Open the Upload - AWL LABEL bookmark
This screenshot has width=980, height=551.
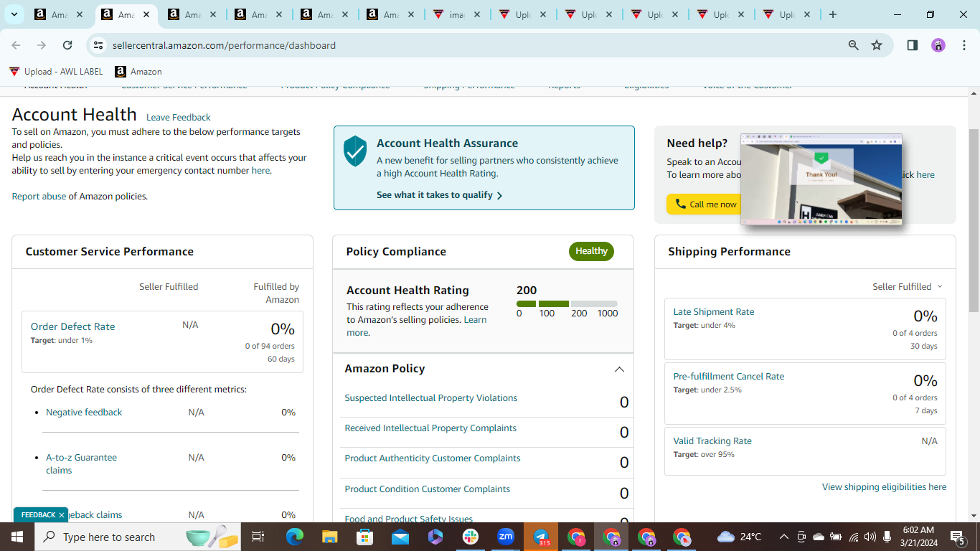[56, 72]
